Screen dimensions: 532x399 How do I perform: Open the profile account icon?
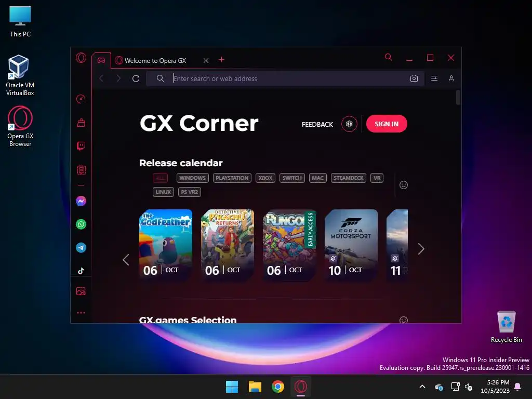click(451, 78)
